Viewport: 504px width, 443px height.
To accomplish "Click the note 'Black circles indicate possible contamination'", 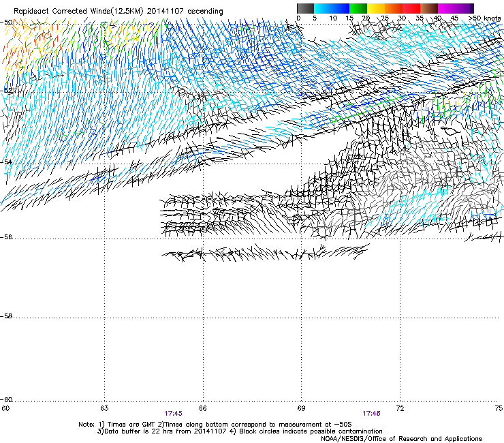I will [x=311, y=431].
